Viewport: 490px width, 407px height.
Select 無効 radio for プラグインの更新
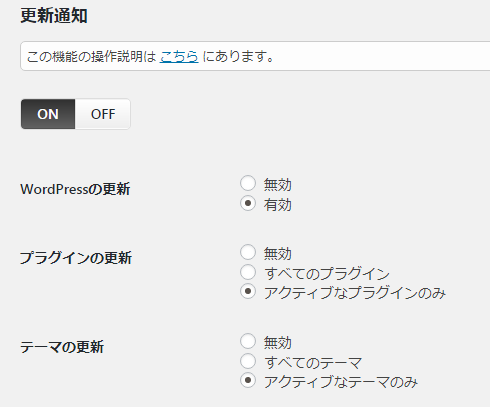(x=248, y=252)
